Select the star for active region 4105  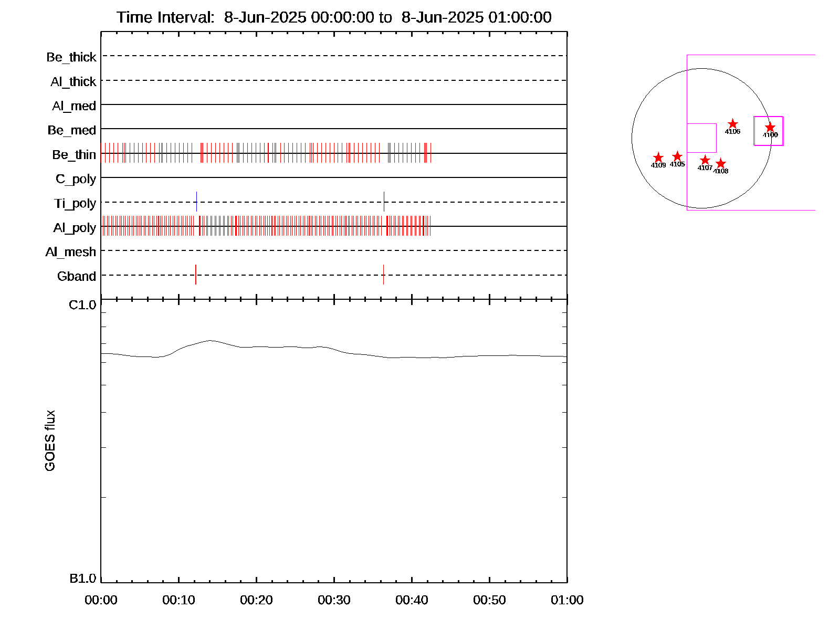click(x=677, y=156)
